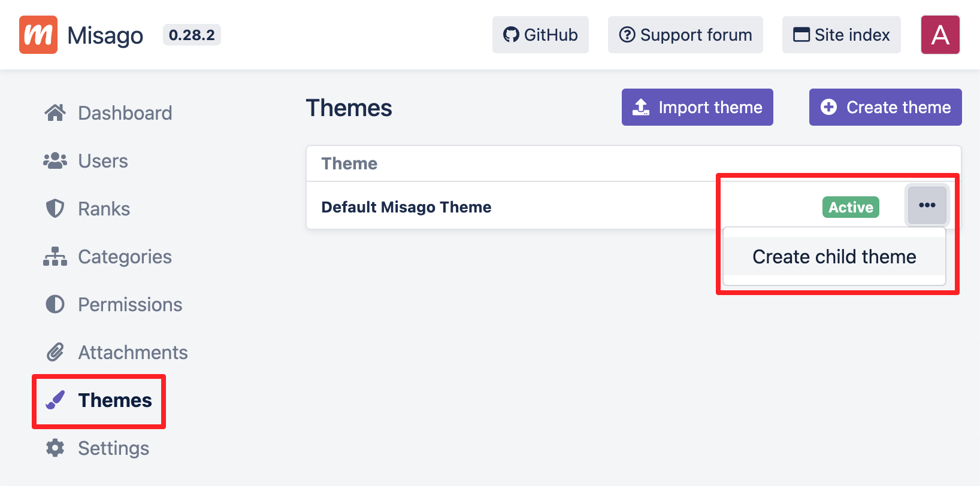
Task: Click the Misago brand name text
Action: tap(105, 35)
